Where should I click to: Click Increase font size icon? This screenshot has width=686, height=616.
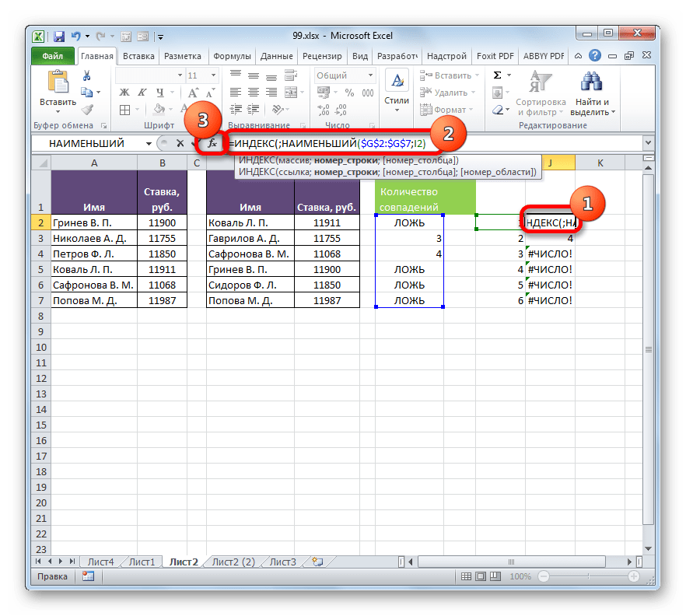pyautogui.click(x=193, y=93)
